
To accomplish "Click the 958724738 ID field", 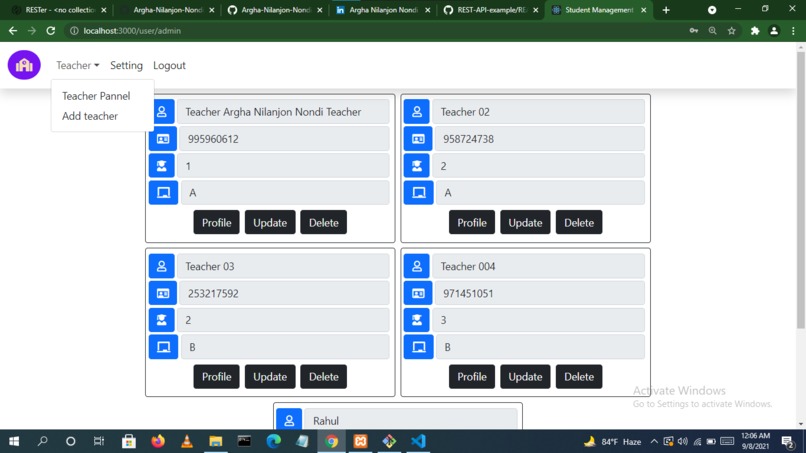I will [540, 139].
